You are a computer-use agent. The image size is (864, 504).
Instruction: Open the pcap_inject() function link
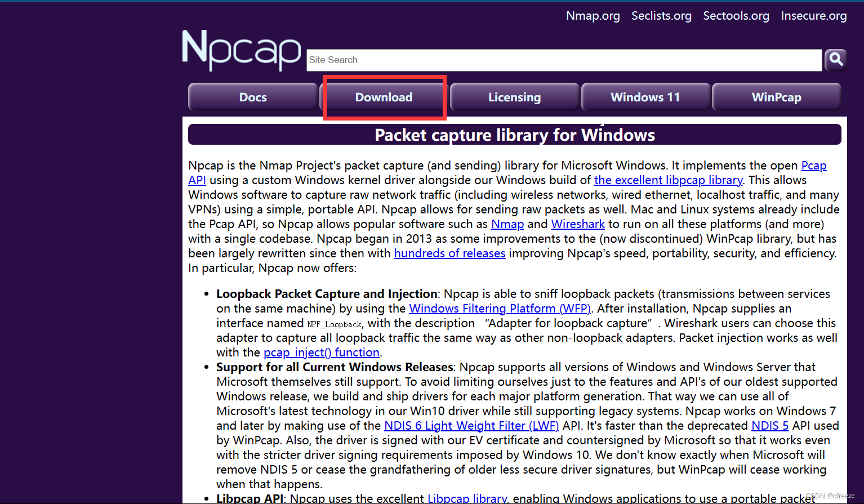[x=321, y=352]
